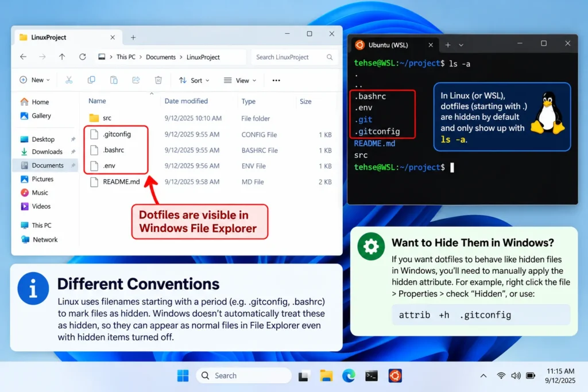
Task: Click the search magnifier in Search LinuxProject box
Action: click(x=330, y=57)
